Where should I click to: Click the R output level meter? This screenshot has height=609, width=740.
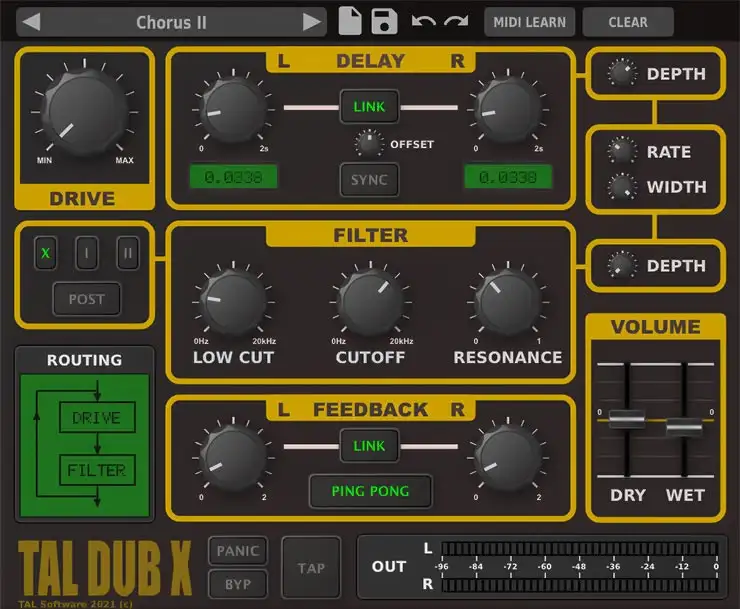(x=580, y=584)
